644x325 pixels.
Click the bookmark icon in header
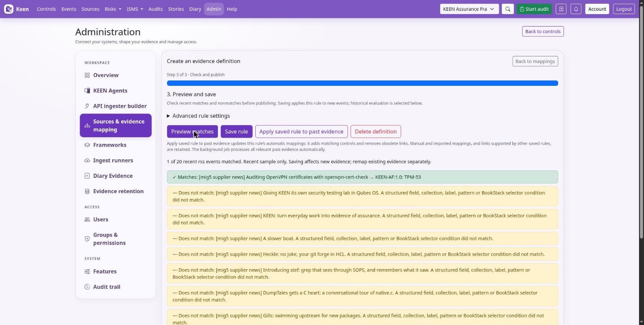(x=561, y=9)
